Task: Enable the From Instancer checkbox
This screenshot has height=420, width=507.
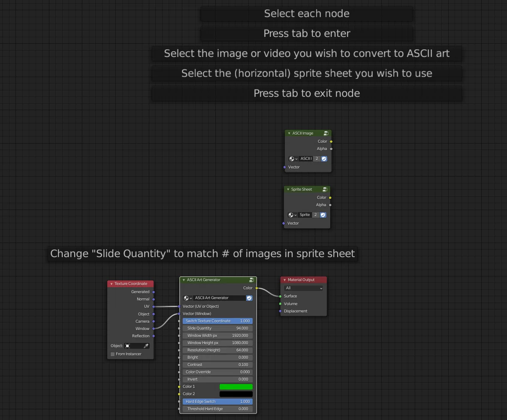Action: pos(112,354)
